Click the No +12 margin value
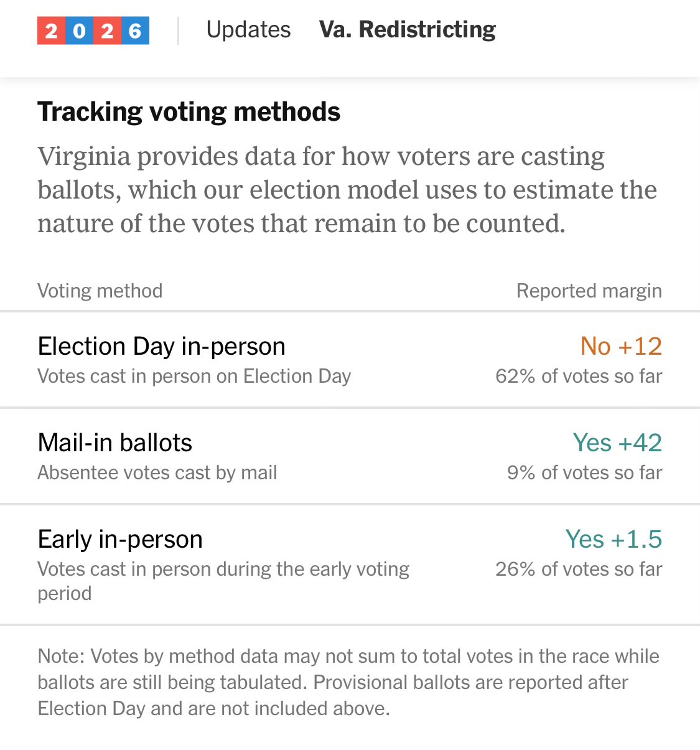 pyautogui.click(x=620, y=346)
